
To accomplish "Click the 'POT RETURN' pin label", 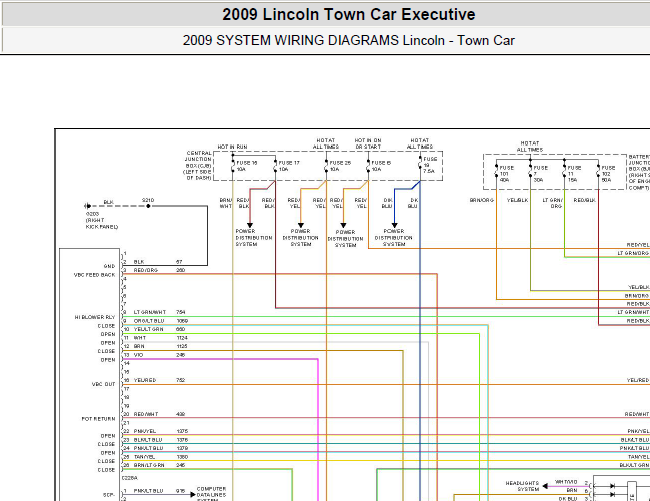I will (98, 419).
